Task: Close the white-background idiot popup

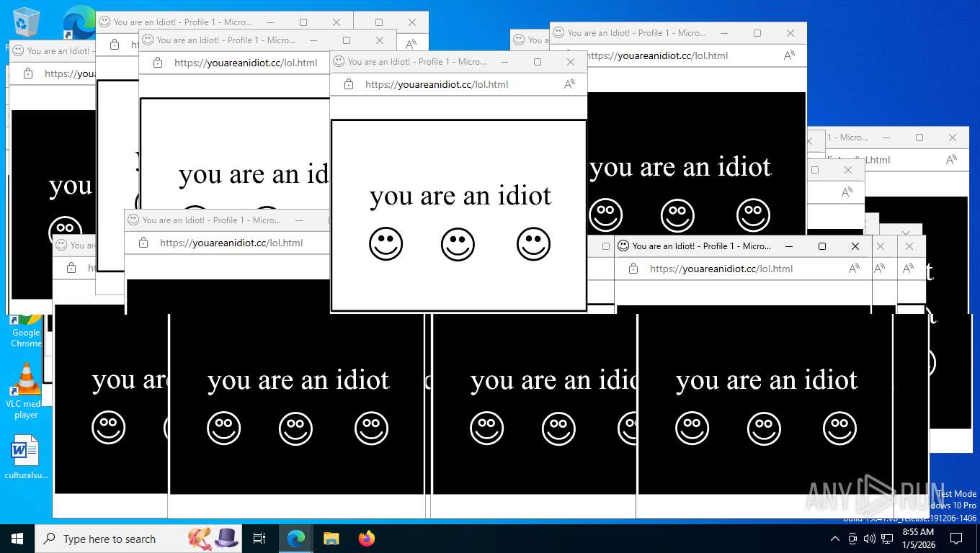Action: 571,62
